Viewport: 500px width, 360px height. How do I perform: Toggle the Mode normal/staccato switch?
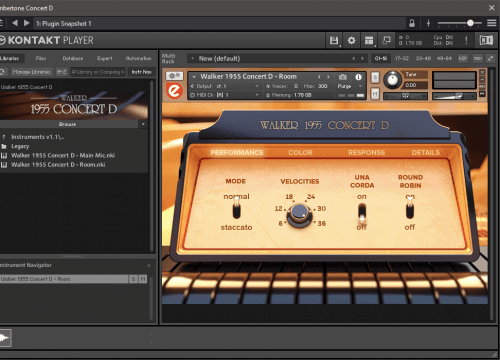236,209
